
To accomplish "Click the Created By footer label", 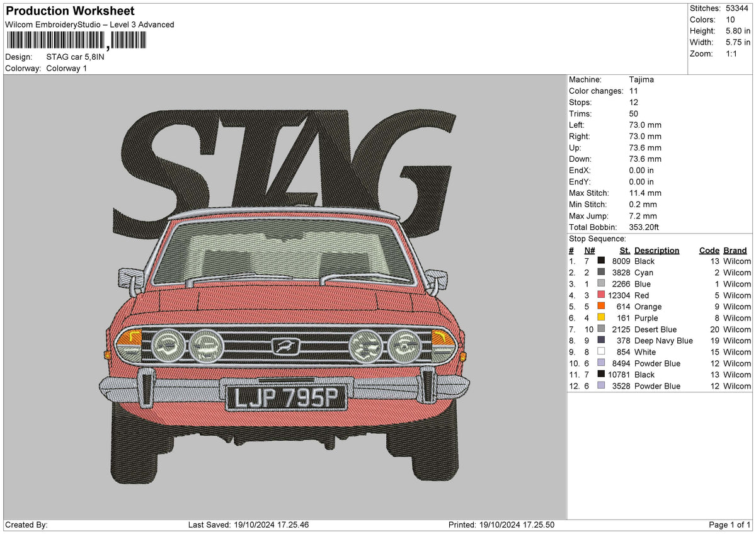I will 26,525.
